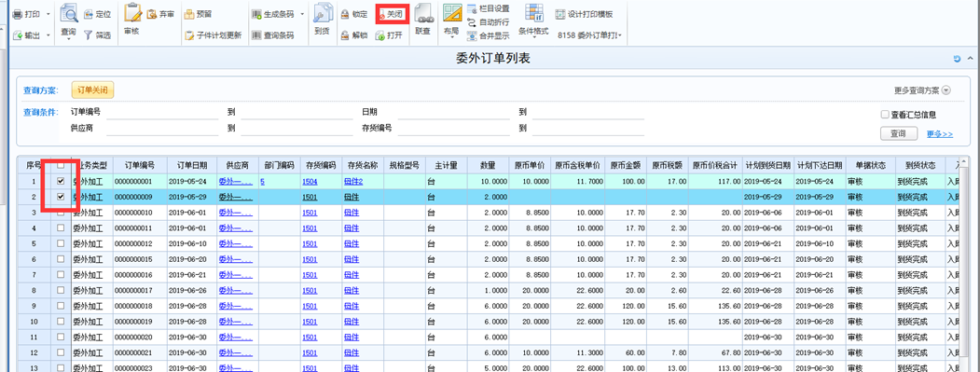The image size is (980, 372).
Task: Click the 弃审 un-audit button
Action: [x=160, y=14]
